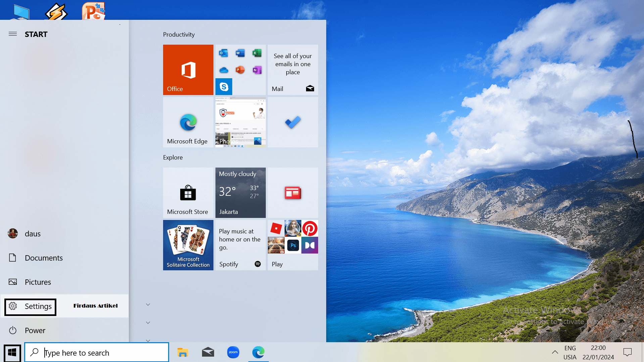Open Photoshop in the Play folder

[x=293, y=245]
